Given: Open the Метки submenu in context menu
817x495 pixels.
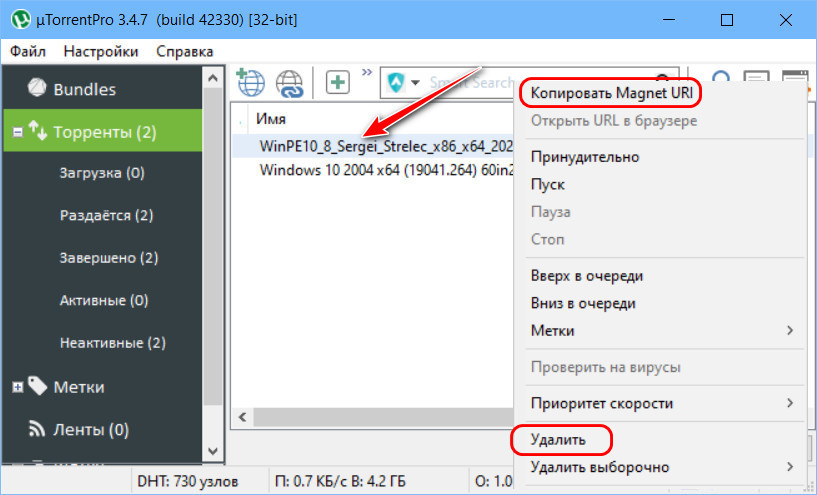Looking at the screenshot, I should click(x=660, y=330).
